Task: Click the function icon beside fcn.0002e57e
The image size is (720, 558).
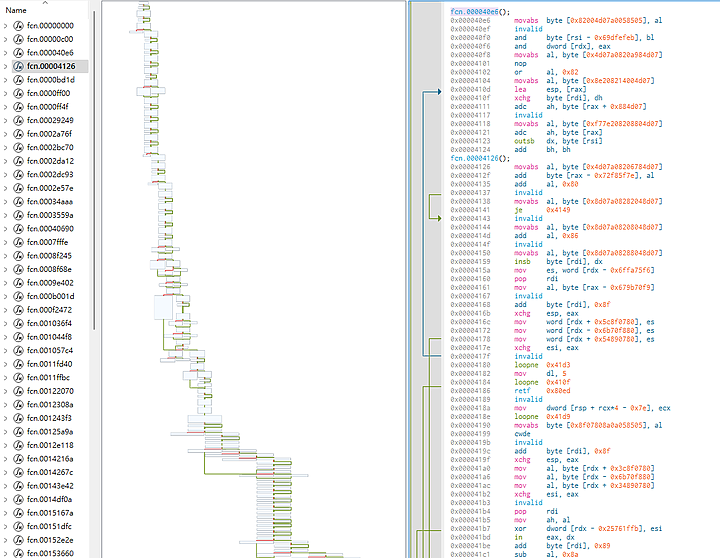Action: pyautogui.click(x=18, y=188)
